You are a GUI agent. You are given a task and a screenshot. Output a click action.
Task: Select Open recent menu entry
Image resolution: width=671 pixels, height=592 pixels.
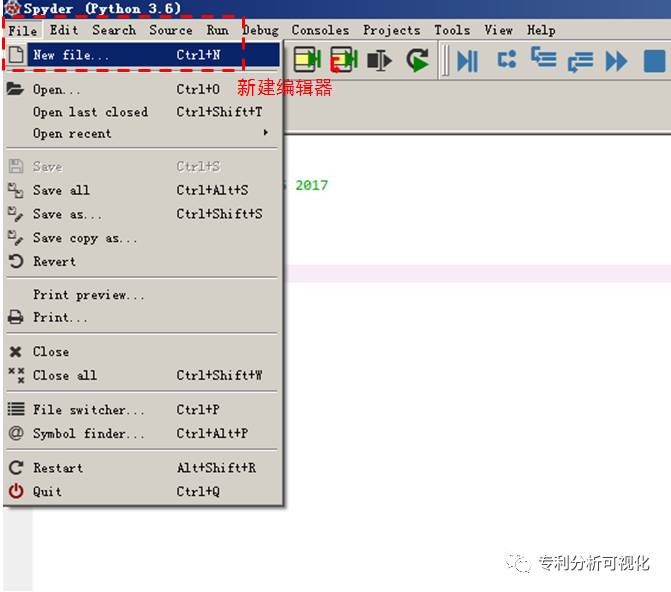coord(143,133)
